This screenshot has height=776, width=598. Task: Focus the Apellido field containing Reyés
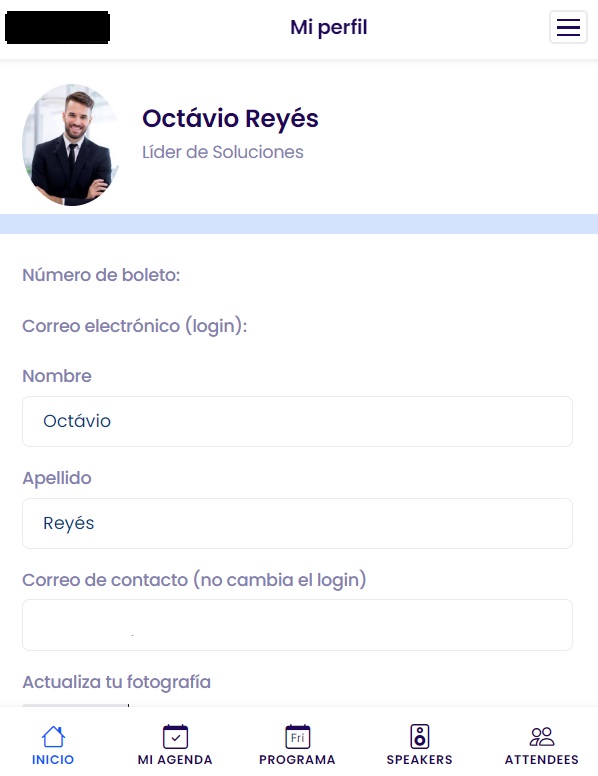(x=298, y=523)
